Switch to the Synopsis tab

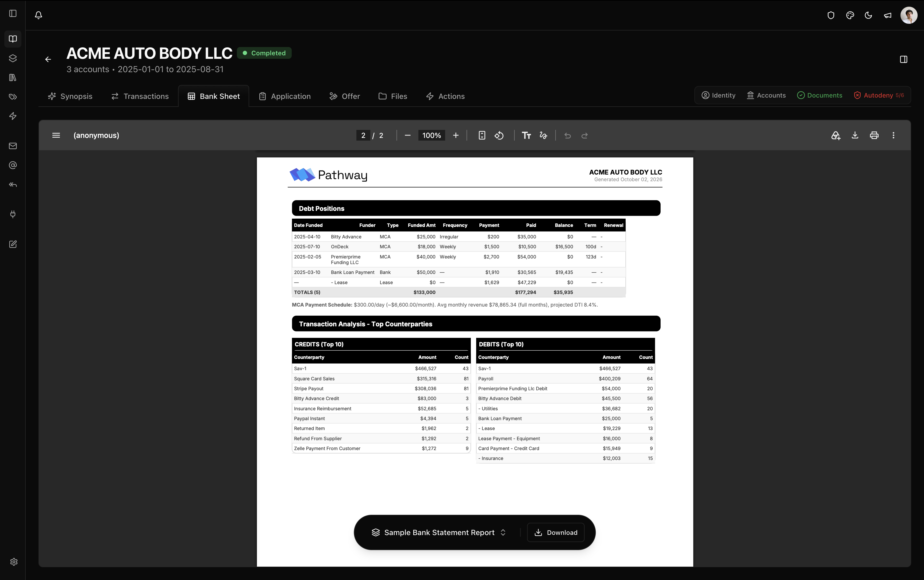[70, 96]
